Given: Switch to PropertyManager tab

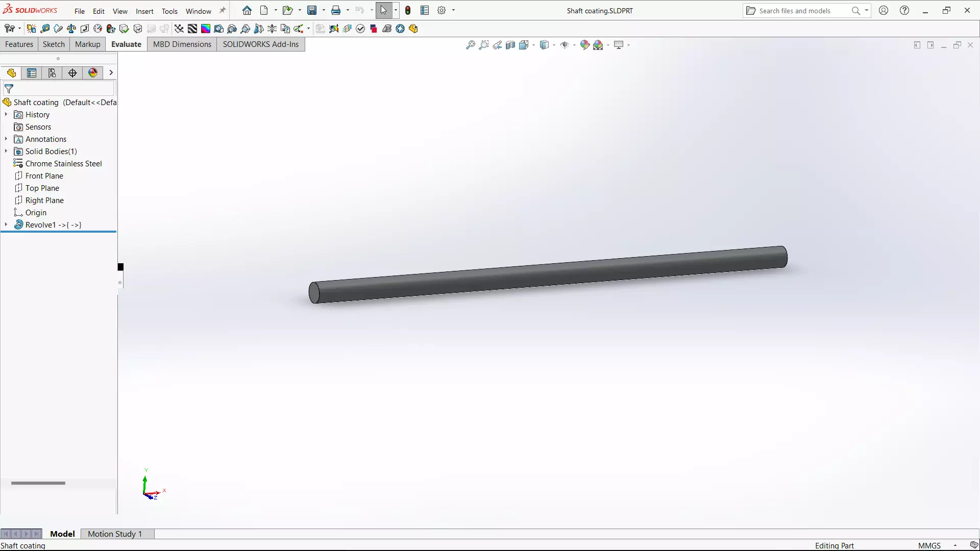Looking at the screenshot, I should [32, 73].
